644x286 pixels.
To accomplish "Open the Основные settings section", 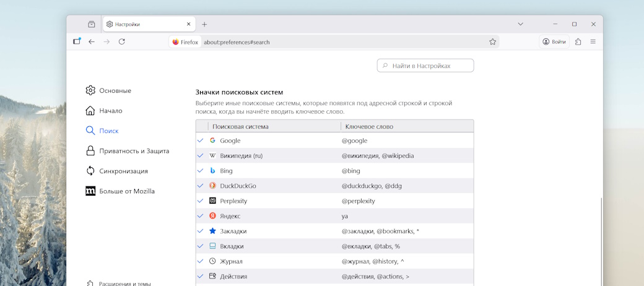I will (x=115, y=90).
